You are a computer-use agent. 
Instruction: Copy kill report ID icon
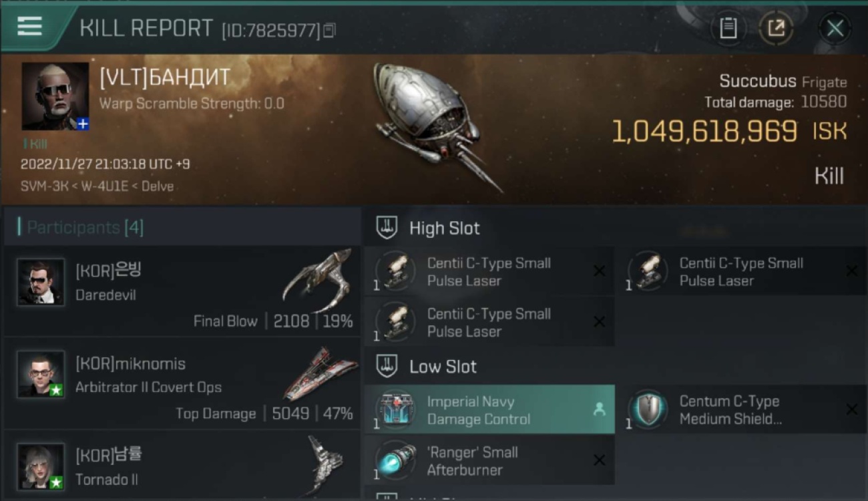[329, 30]
